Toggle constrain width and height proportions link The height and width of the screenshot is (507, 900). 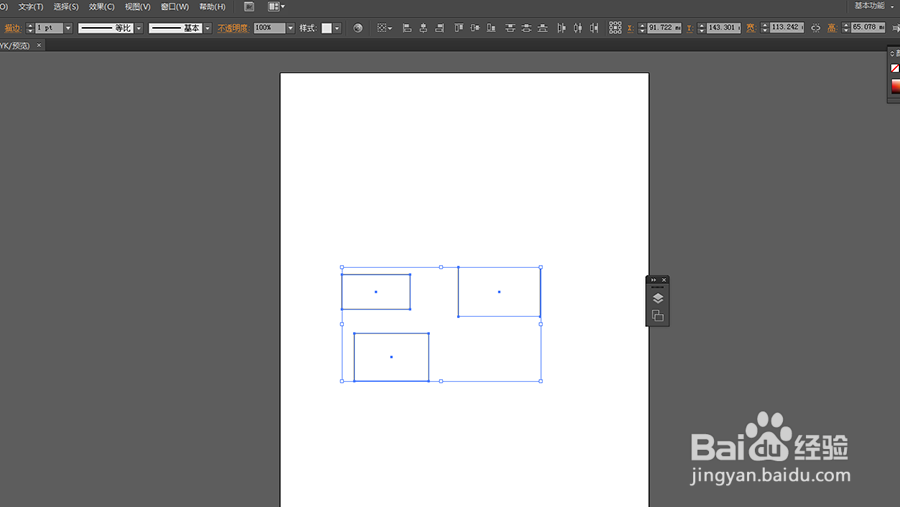tap(815, 28)
